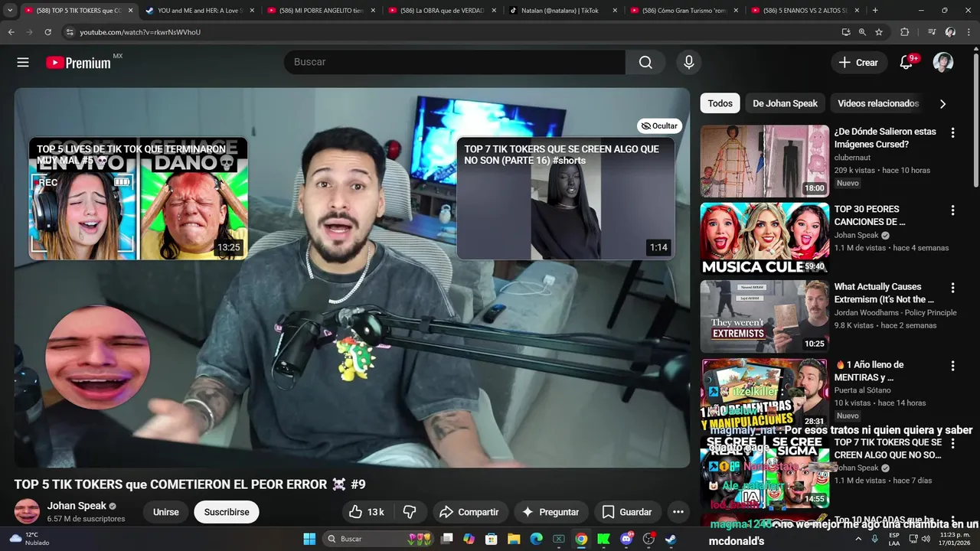Click the Compartir button
This screenshot has width=980, height=551.
469,512
